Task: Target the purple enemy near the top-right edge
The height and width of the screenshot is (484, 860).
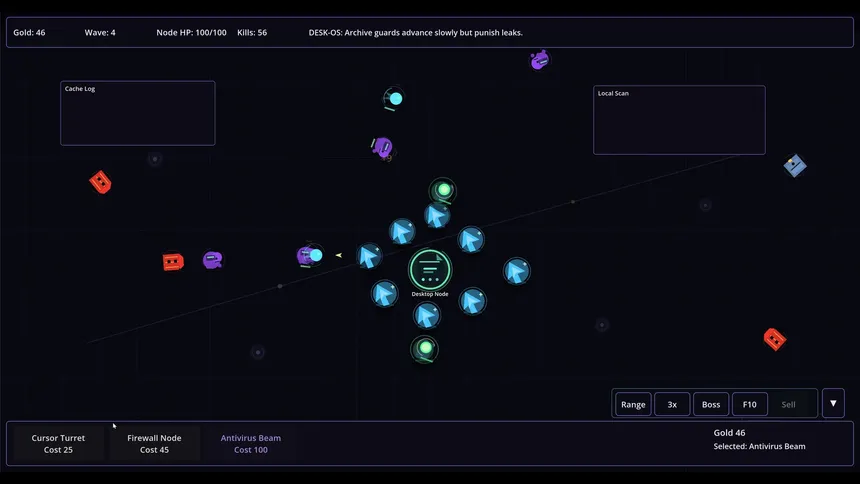Action: point(540,60)
